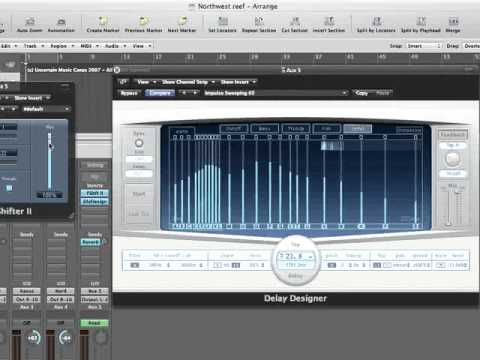Select next preset arrow in Delay Designer

tap(195, 93)
